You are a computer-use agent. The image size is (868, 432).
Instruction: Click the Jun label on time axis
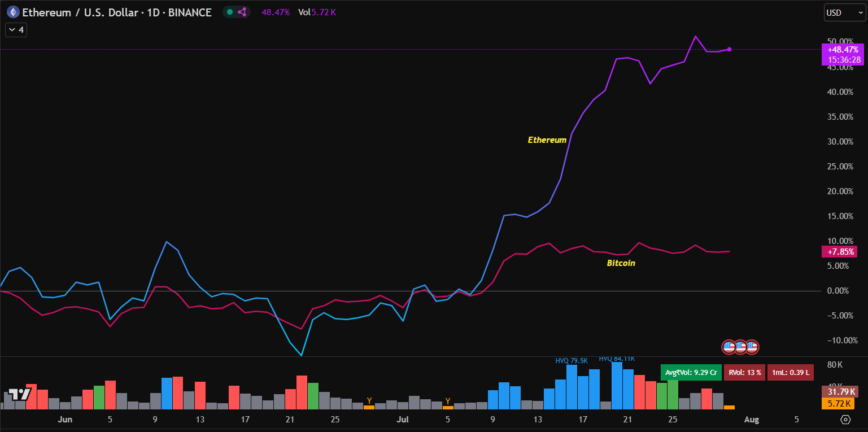pyautogui.click(x=65, y=420)
